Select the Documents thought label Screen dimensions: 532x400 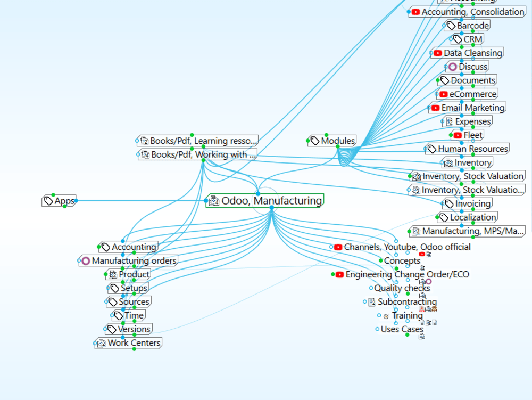[473, 80]
